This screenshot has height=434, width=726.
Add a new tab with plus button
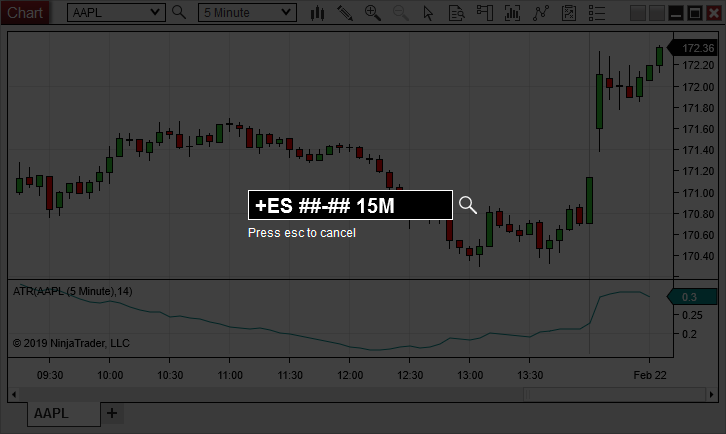[x=112, y=413]
